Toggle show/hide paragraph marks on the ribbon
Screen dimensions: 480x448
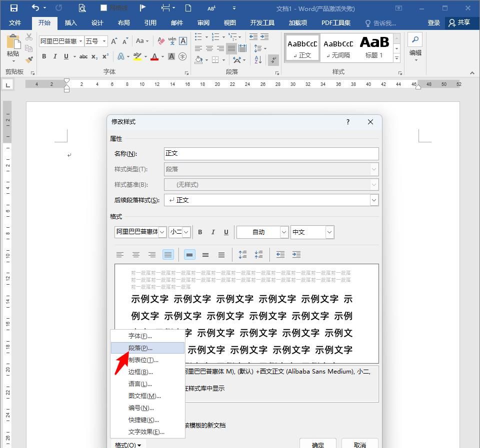point(272,60)
